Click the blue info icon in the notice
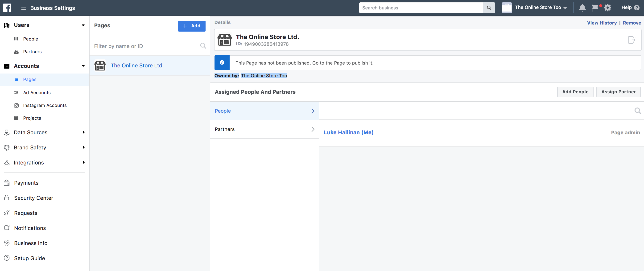The height and width of the screenshot is (271, 644). click(222, 62)
